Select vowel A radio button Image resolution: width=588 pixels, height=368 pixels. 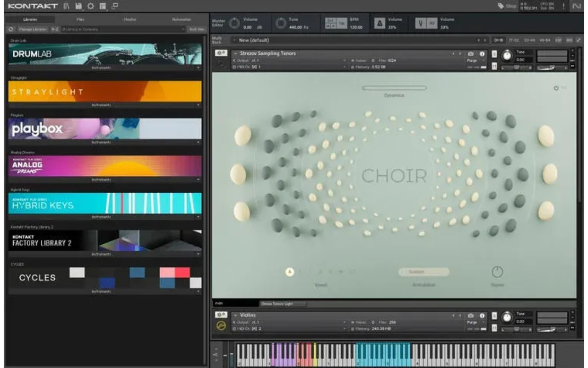click(289, 272)
